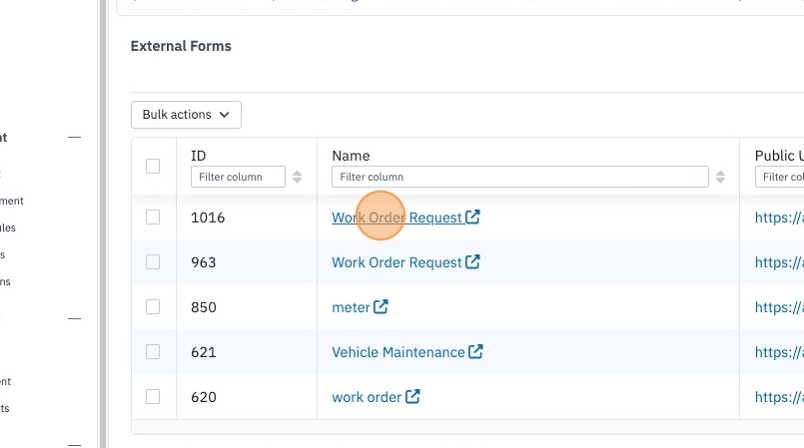This screenshot has height=448, width=804.
Task: Click external-link icon beside meter
Action: [381, 307]
